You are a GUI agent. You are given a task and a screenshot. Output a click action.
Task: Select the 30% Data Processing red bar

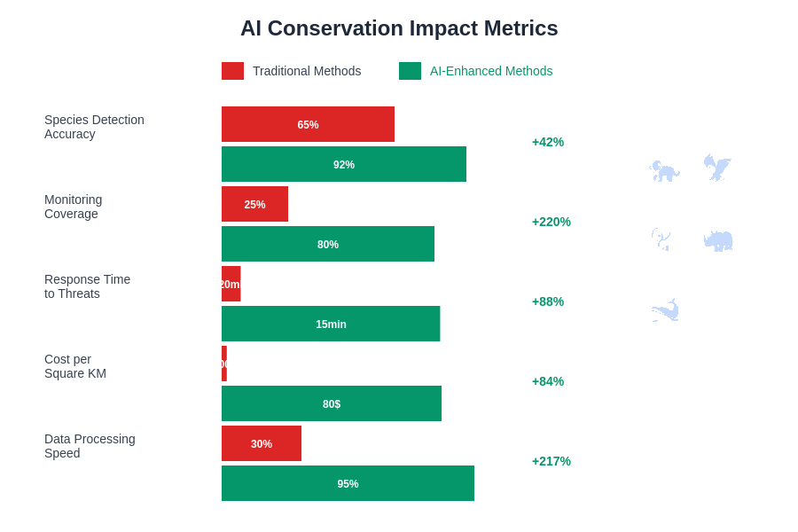(x=262, y=443)
